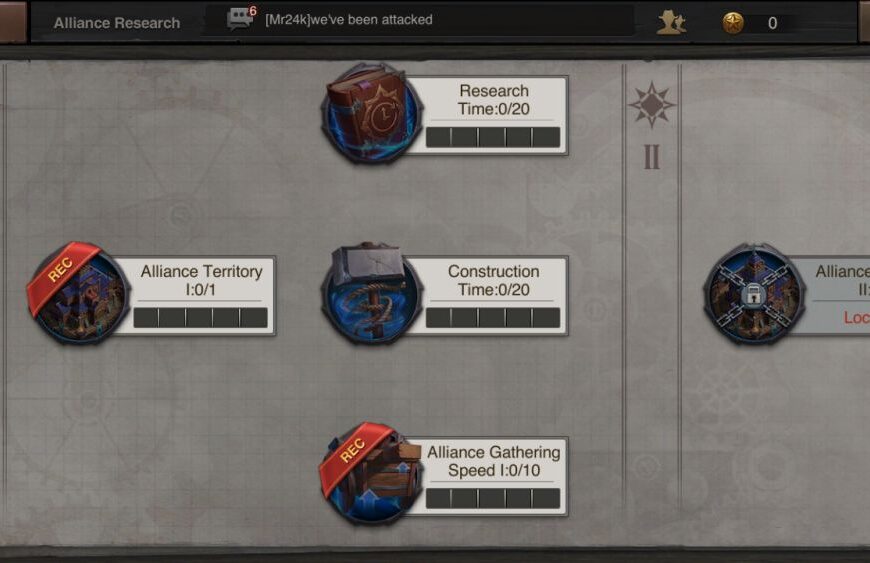Read the Mr24k attacked chat message
Viewport: 870px width, 563px height.
348,20
